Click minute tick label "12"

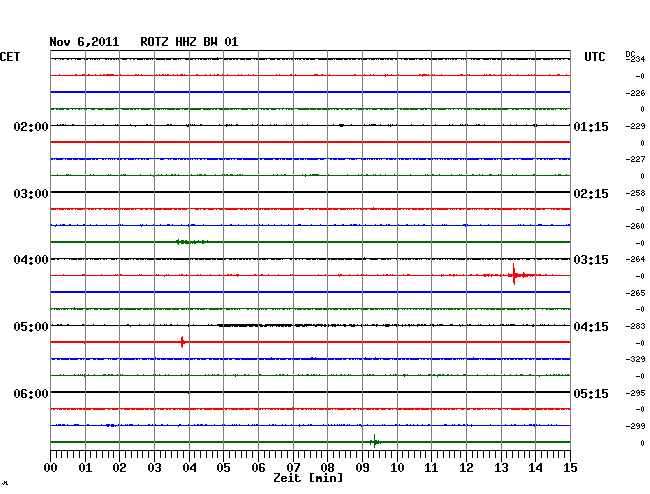(466, 467)
